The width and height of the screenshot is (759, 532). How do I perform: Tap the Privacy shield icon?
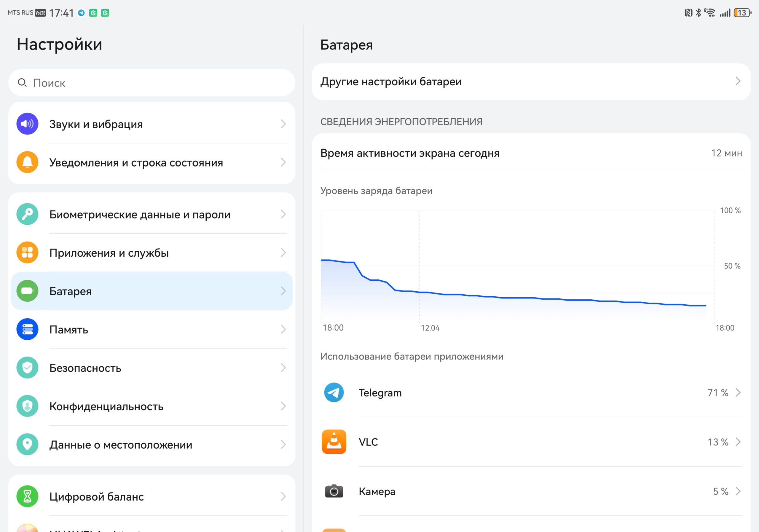click(x=28, y=406)
